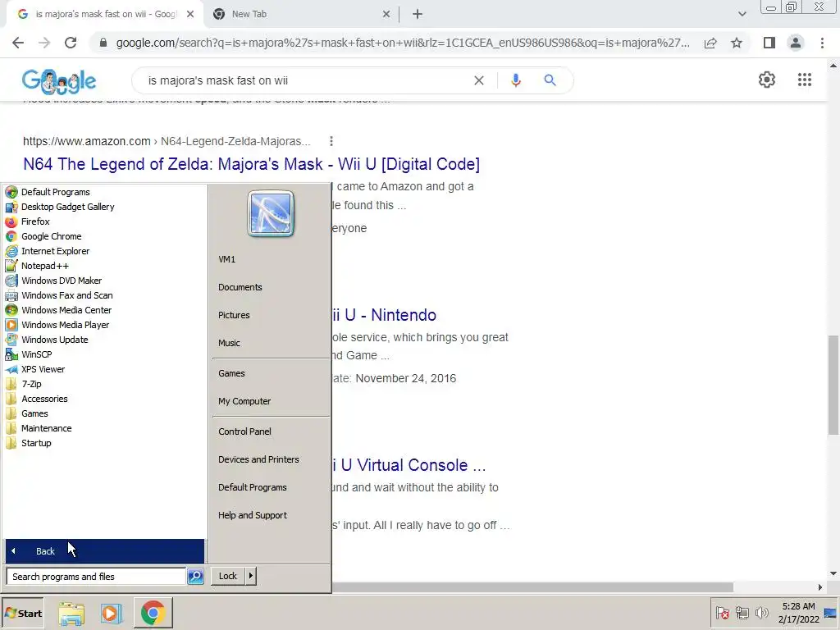Clear the Google search query
Image resolution: width=840 pixels, height=630 pixels.
pos(479,80)
